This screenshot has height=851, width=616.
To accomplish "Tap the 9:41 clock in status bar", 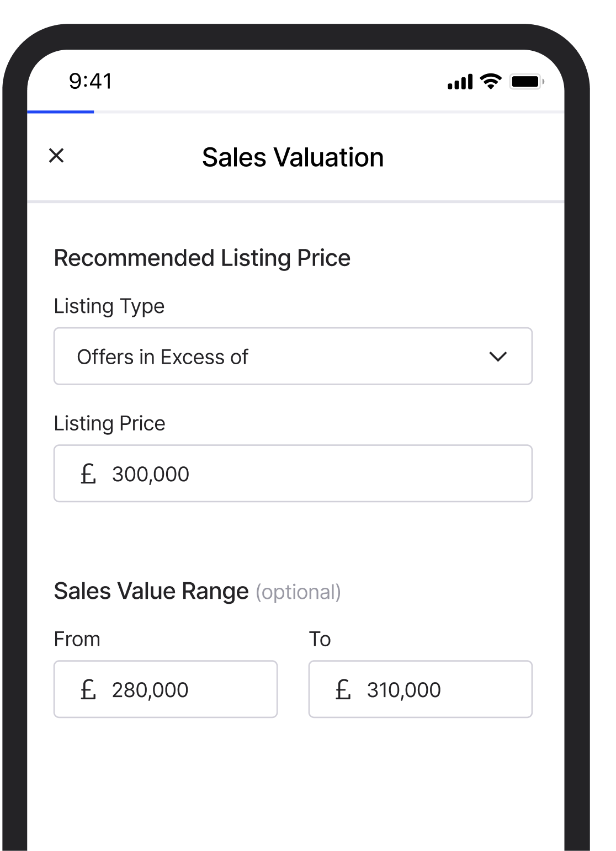I will pos(91,81).
